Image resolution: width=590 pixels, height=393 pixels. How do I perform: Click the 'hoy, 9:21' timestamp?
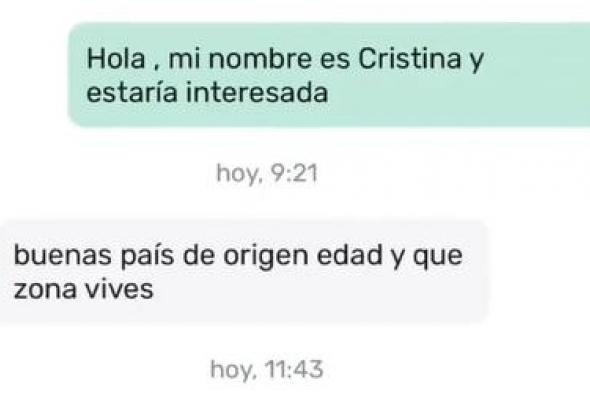[x=267, y=174]
